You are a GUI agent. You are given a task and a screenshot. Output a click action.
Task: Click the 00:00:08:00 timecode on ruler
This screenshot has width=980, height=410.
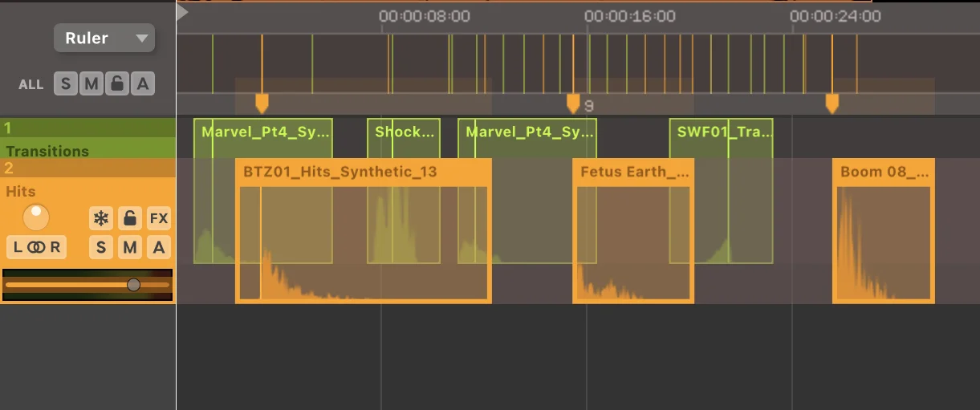coord(425,16)
